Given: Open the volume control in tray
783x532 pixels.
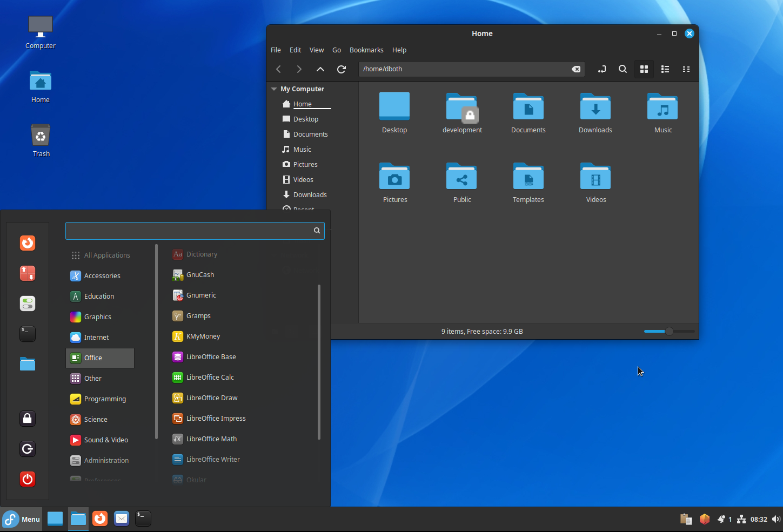Looking at the screenshot, I should (x=776, y=519).
